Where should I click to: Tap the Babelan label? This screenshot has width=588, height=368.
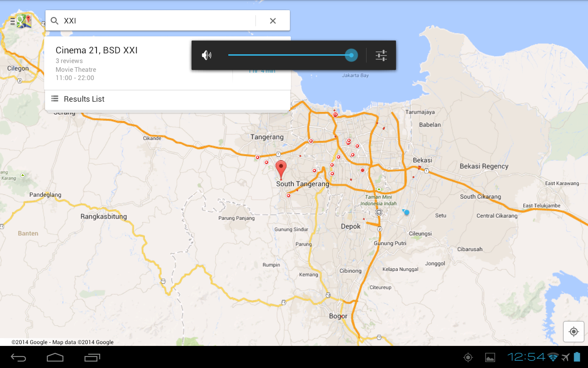430,125
